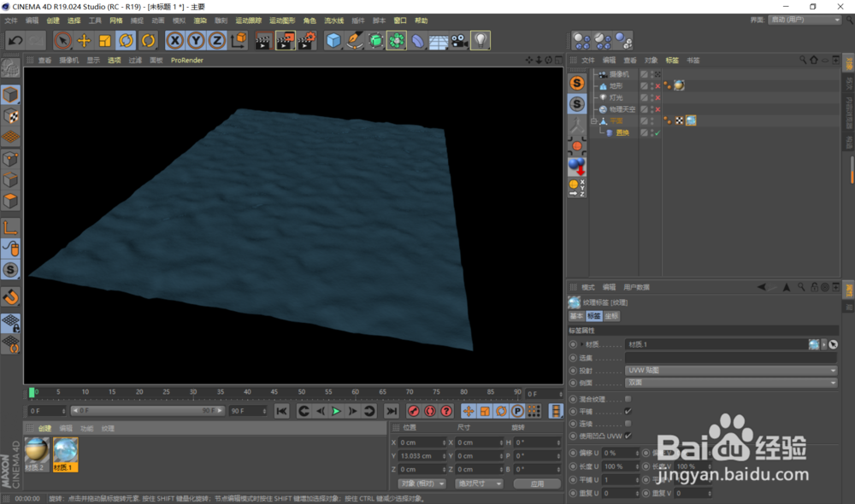This screenshot has width=855, height=504.
Task: Open the 文件 menu in menu bar
Action: pyautogui.click(x=11, y=21)
